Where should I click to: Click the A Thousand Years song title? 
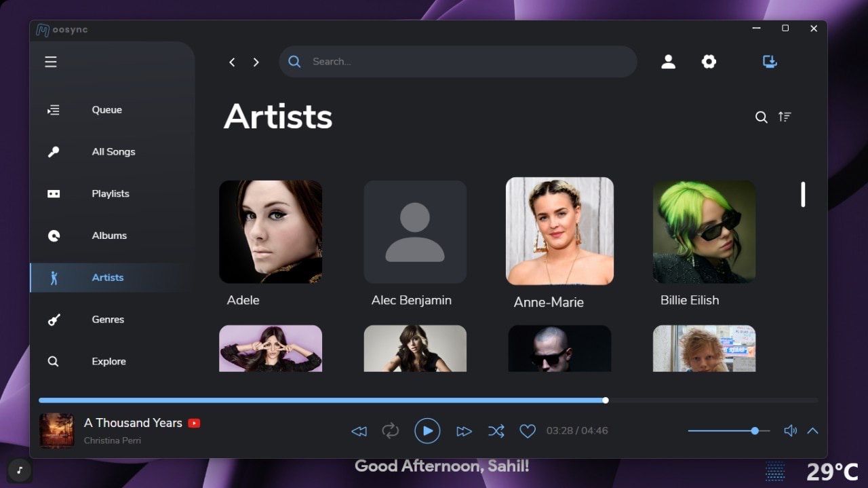[133, 423]
